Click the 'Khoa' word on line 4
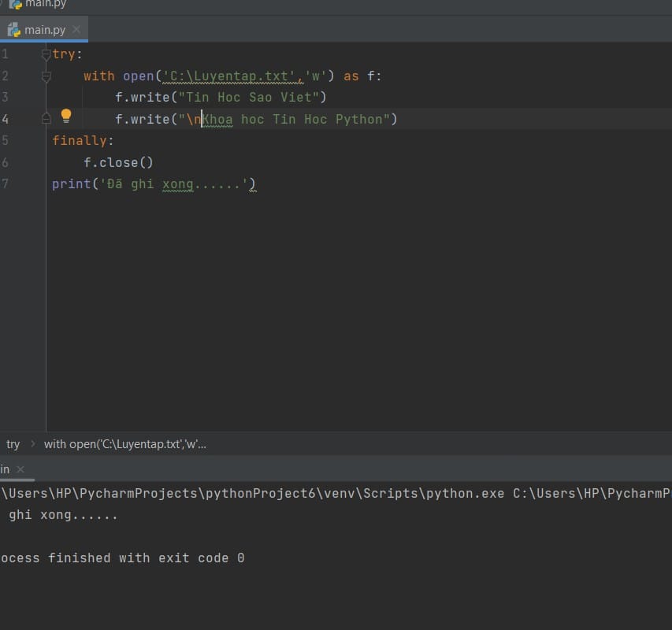The height and width of the screenshot is (630, 672). 217,120
